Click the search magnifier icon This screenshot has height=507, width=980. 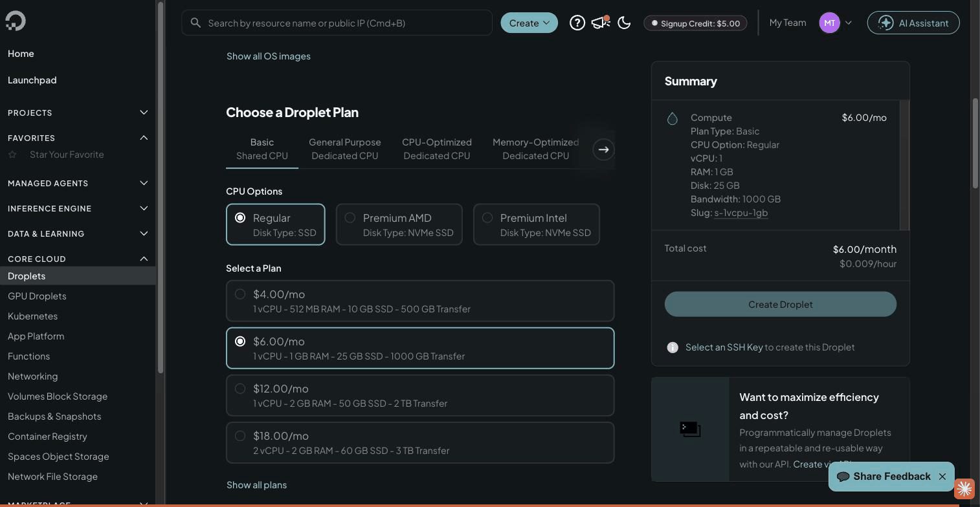pyautogui.click(x=195, y=23)
